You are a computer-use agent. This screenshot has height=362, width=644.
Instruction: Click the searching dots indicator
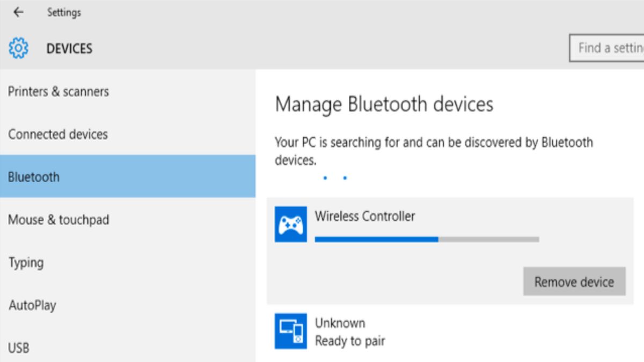click(x=335, y=178)
